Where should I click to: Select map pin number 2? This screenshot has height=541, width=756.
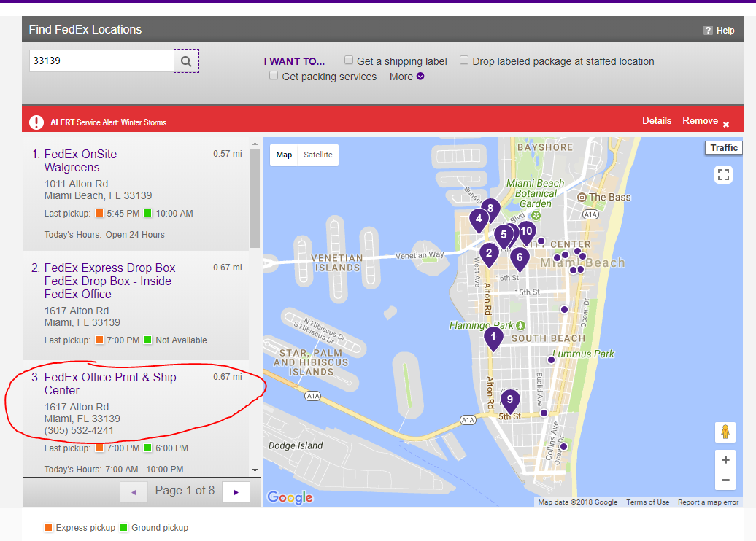489,254
